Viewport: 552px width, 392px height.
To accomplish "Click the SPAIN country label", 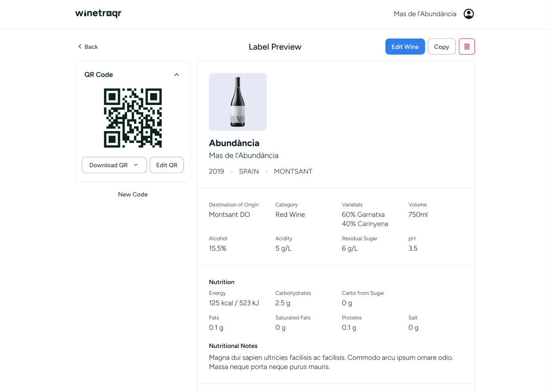I will pyautogui.click(x=249, y=171).
